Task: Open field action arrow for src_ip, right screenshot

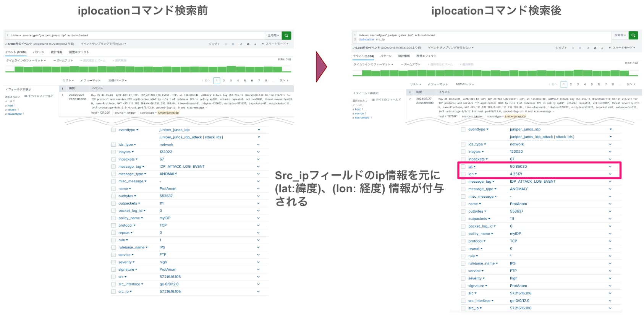Action: 610,308
